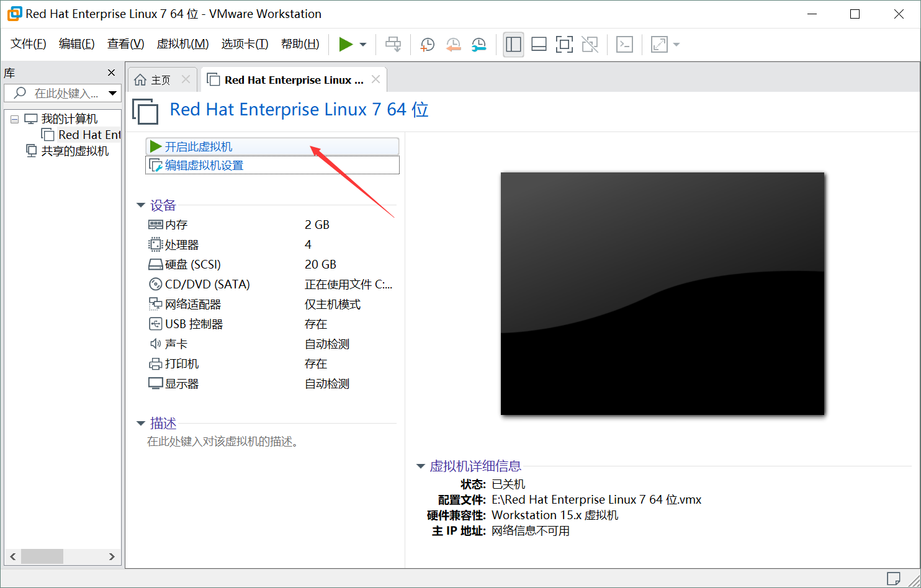
Task: Select 共享的虚拟机 in the library
Action: point(74,151)
